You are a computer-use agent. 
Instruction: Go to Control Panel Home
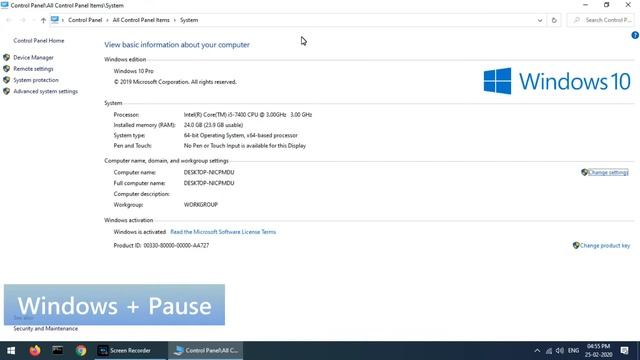[x=39, y=41]
